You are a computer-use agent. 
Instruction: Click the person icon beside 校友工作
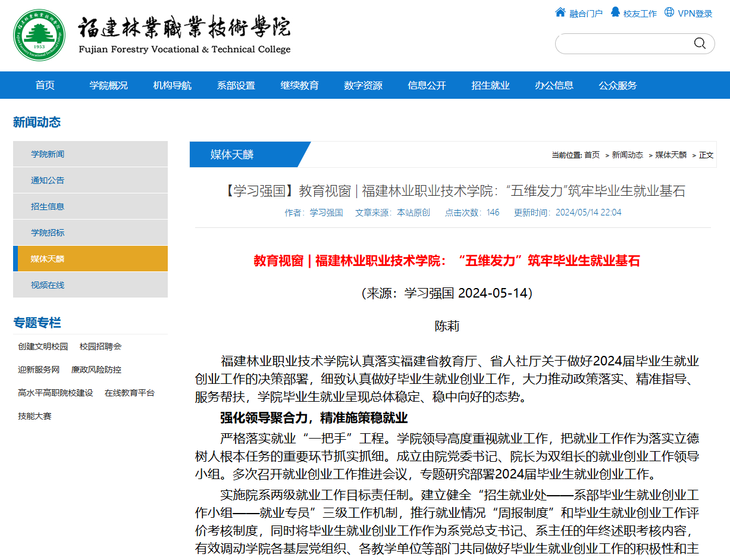coord(615,12)
